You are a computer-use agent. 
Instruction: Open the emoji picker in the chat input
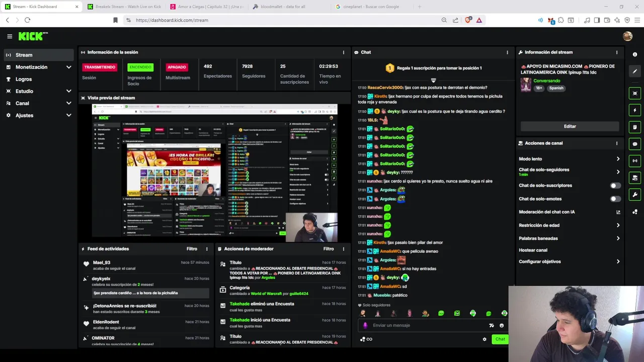point(502,325)
